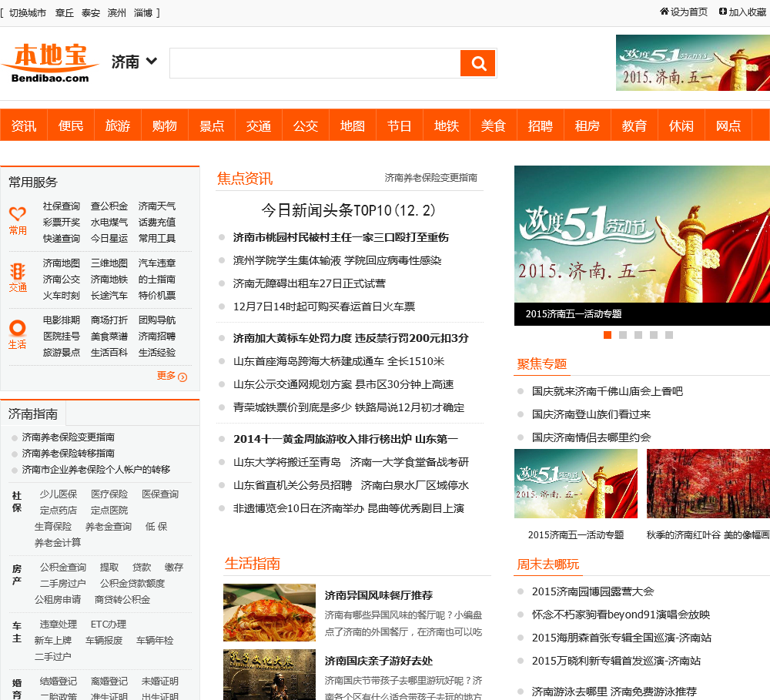
Task: Click the 医保查询 link
Action: pyautogui.click(x=160, y=494)
